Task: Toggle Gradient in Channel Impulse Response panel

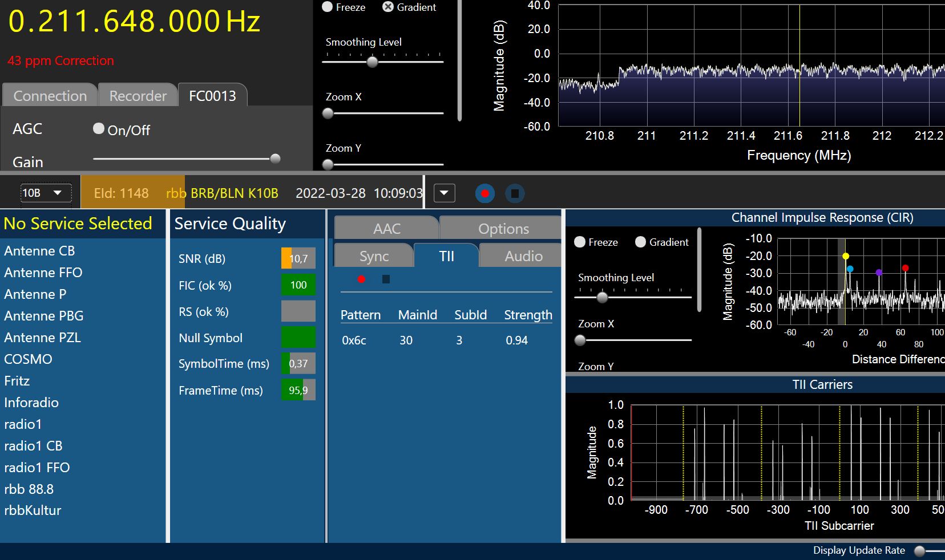Action: pos(640,242)
